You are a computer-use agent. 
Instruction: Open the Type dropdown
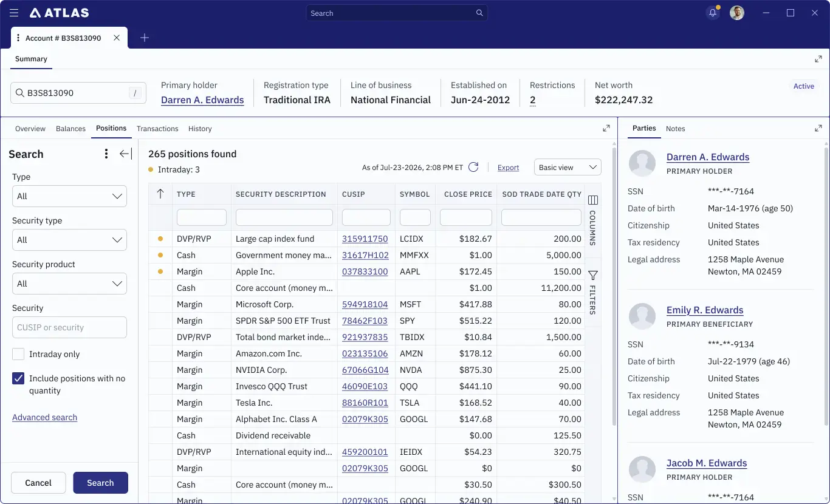coord(69,196)
